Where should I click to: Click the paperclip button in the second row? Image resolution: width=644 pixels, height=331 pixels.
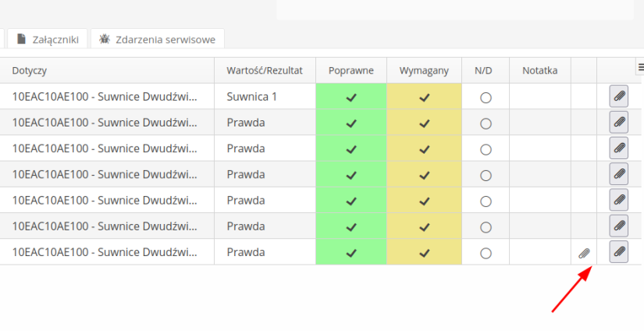coord(618,123)
